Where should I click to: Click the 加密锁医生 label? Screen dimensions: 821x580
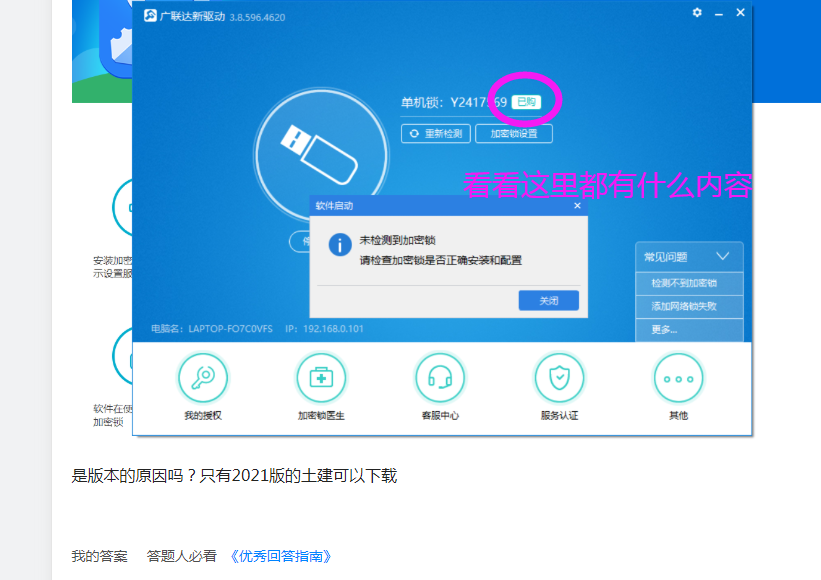(321, 416)
